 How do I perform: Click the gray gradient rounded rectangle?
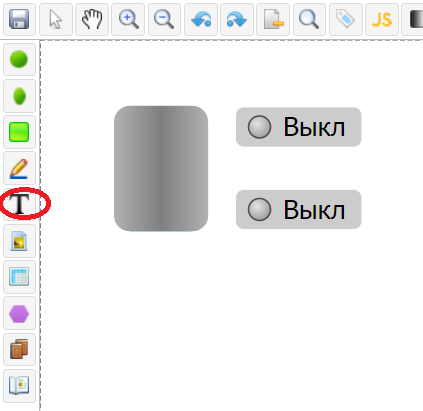(161, 168)
